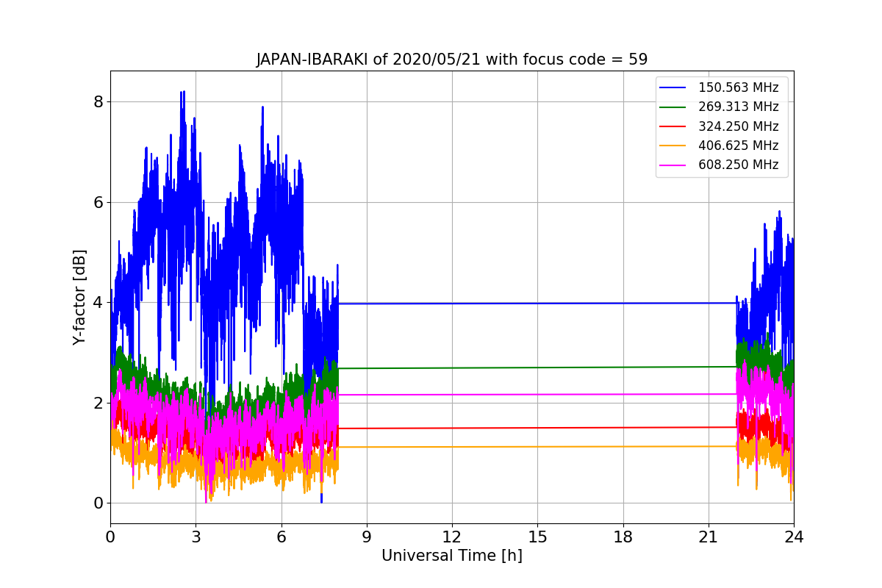The width and height of the screenshot is (882, 588).
Task: Click x-axis tick label 0
Action: point(110,537)
